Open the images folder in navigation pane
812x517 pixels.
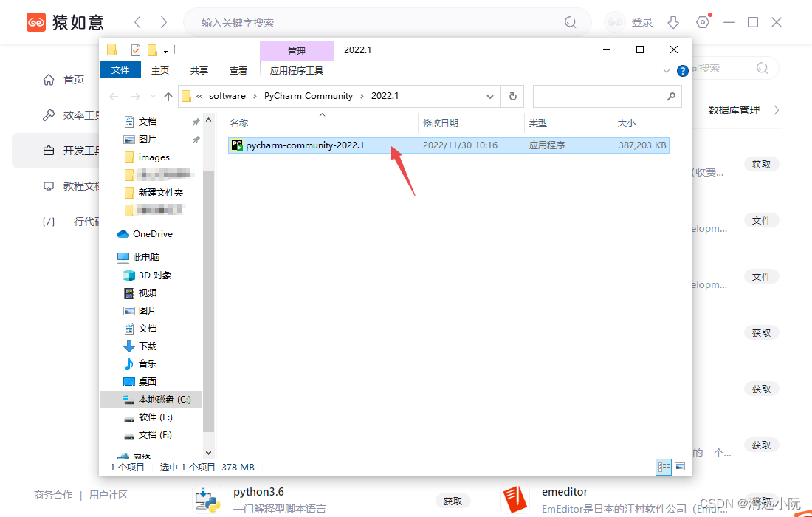pyautogui.click(x=154, y=157)
